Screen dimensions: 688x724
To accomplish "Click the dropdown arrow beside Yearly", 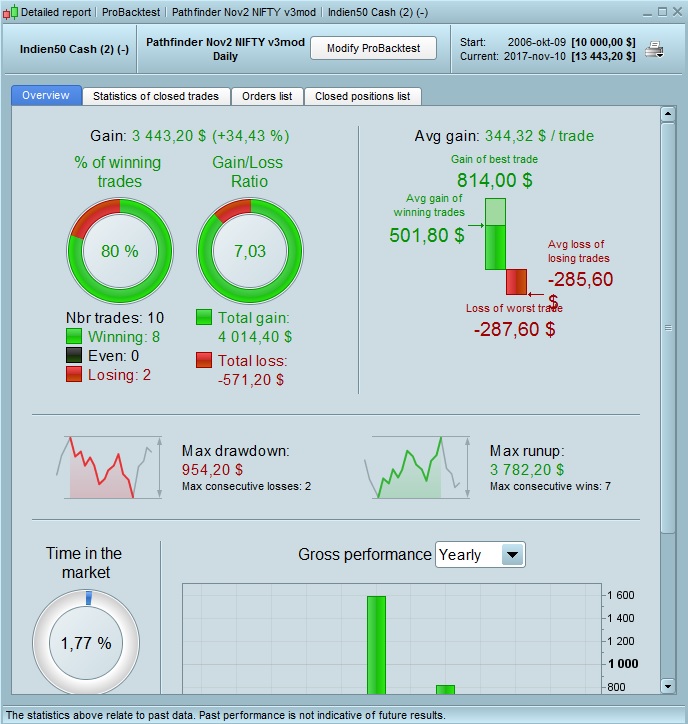I will pyautogui.click(x=513, y=555).
